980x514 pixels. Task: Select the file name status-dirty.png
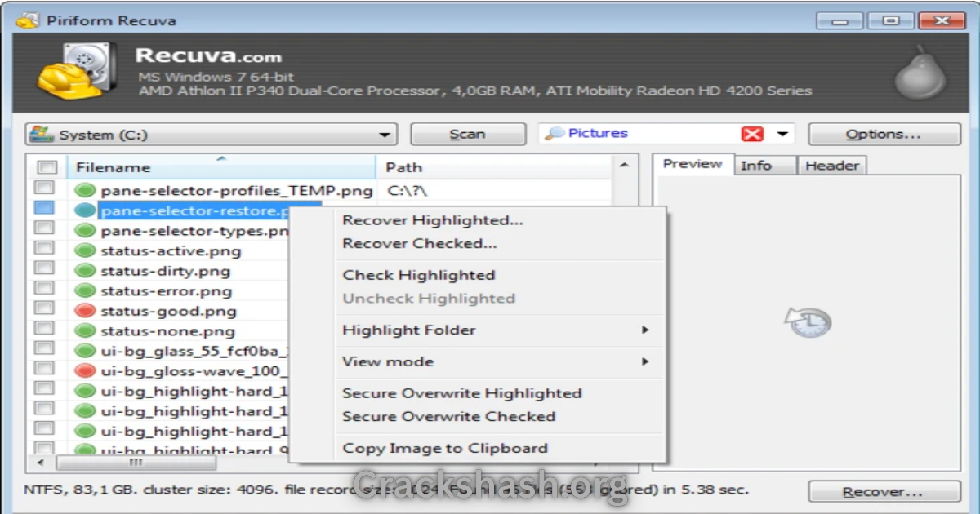165,271
